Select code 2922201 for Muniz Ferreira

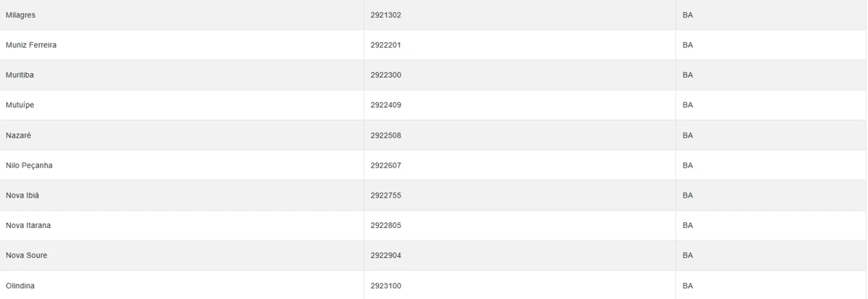[x=386, y=45]
